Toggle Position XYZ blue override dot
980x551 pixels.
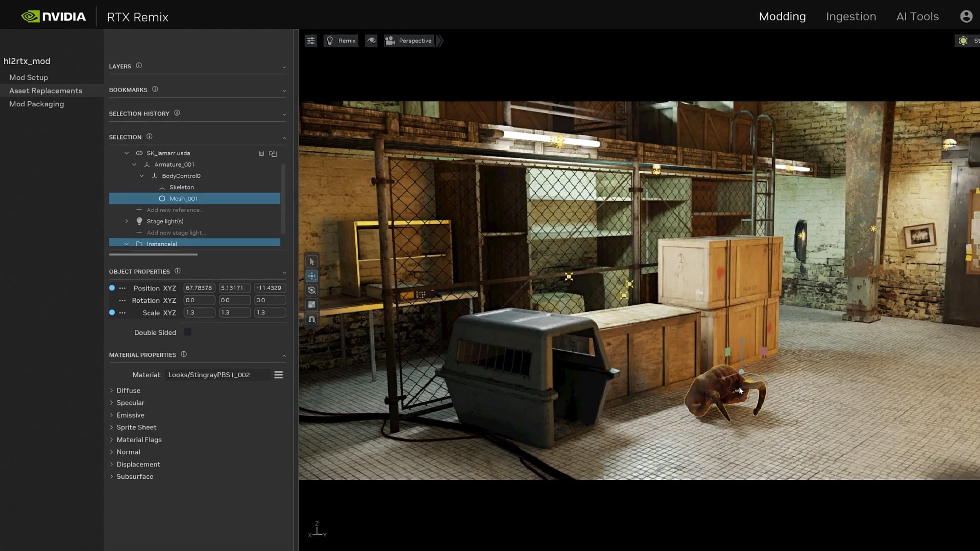click(x=112, y=288)
